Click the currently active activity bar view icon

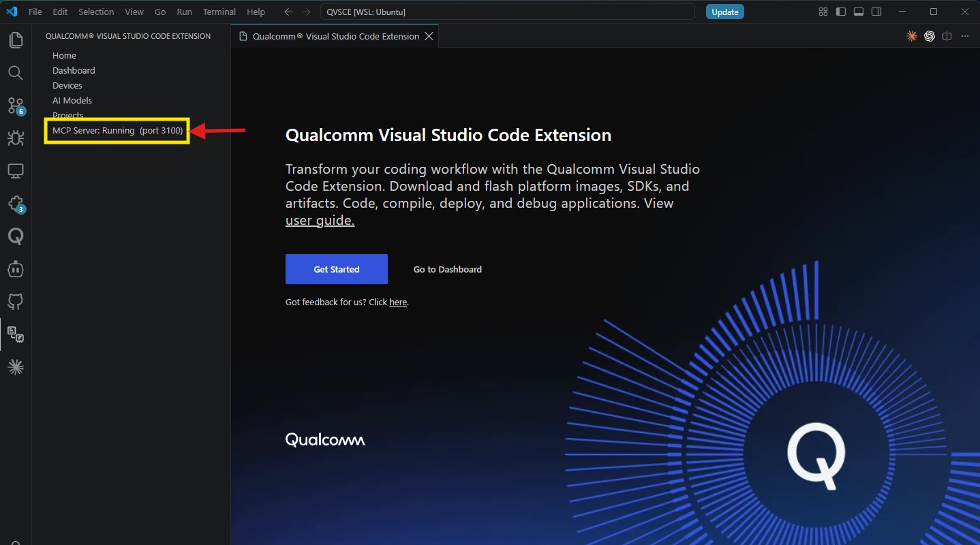pos(16,334)
